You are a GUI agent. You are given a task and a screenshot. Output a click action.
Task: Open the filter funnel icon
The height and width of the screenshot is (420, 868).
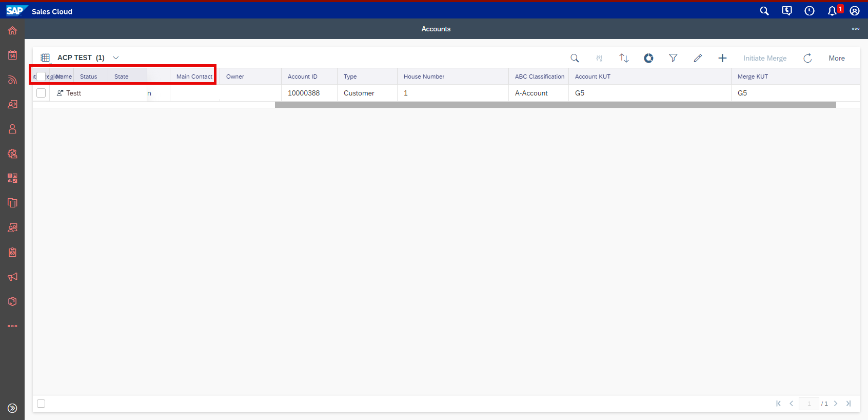click(673, 58)
